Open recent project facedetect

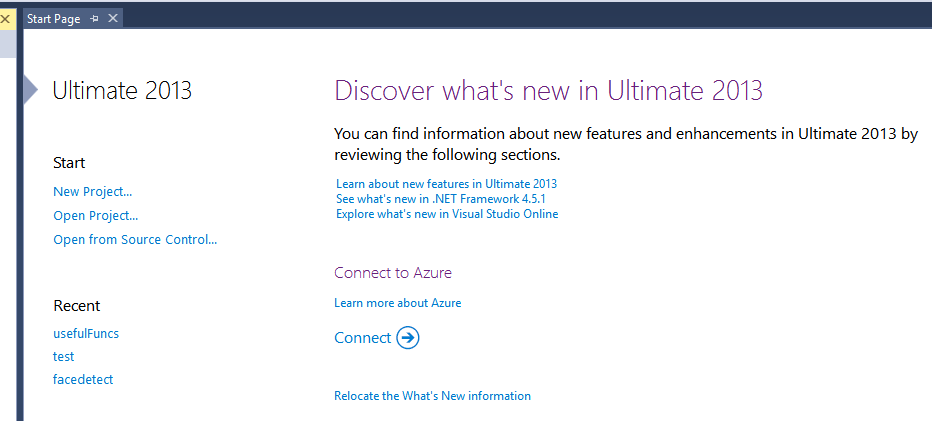pyautogui.click(x=83, y=379)
